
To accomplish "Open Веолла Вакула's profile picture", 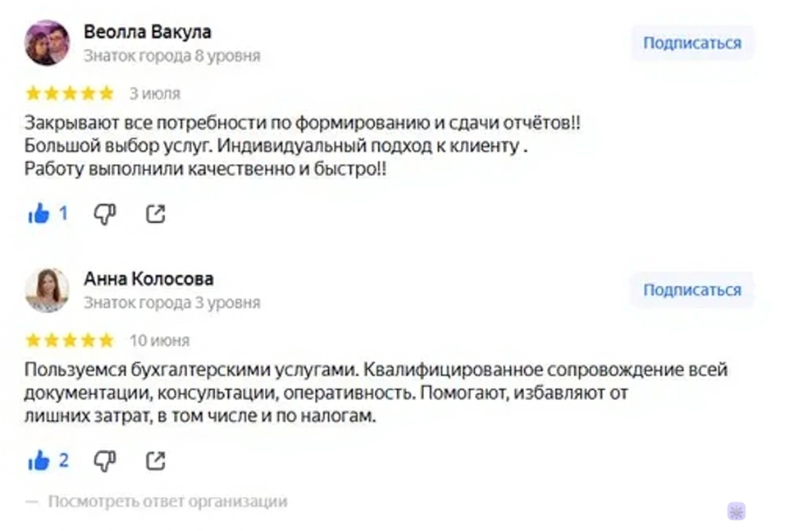I will click(47, 43).
